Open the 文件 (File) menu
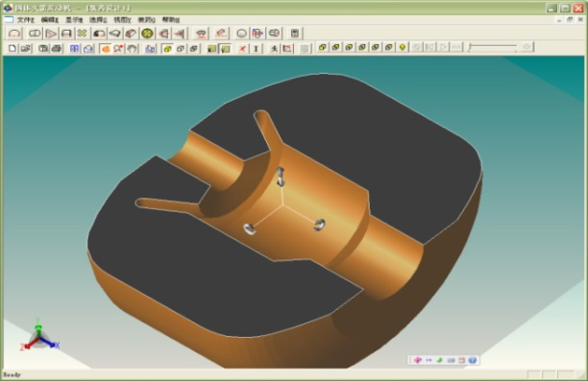 26,20
